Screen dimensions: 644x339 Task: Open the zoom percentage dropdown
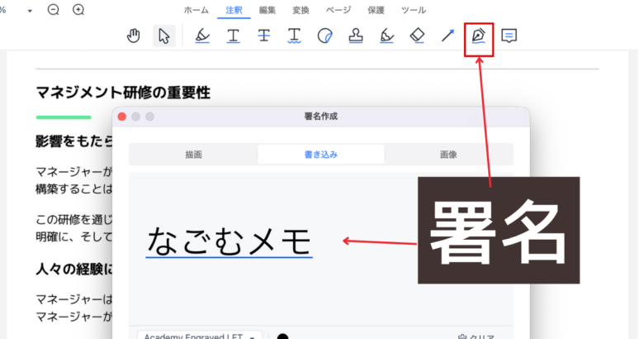[30, 11]
